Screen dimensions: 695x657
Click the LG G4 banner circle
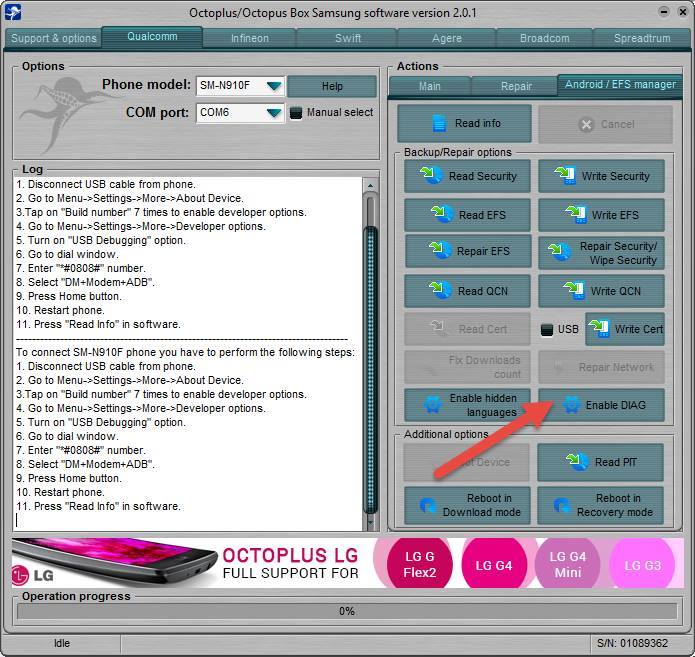point(494,565)
